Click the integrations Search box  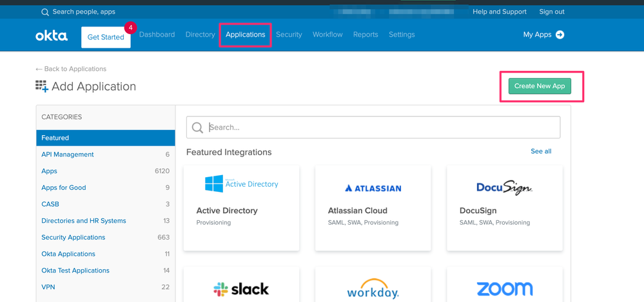click(373, 127)
